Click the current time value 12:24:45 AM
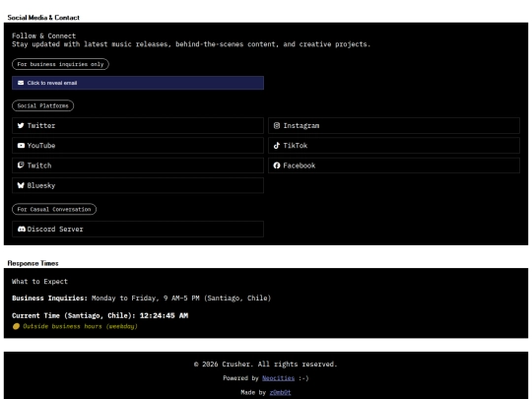This screenshot has height=399, width=532. coord(164,315)
